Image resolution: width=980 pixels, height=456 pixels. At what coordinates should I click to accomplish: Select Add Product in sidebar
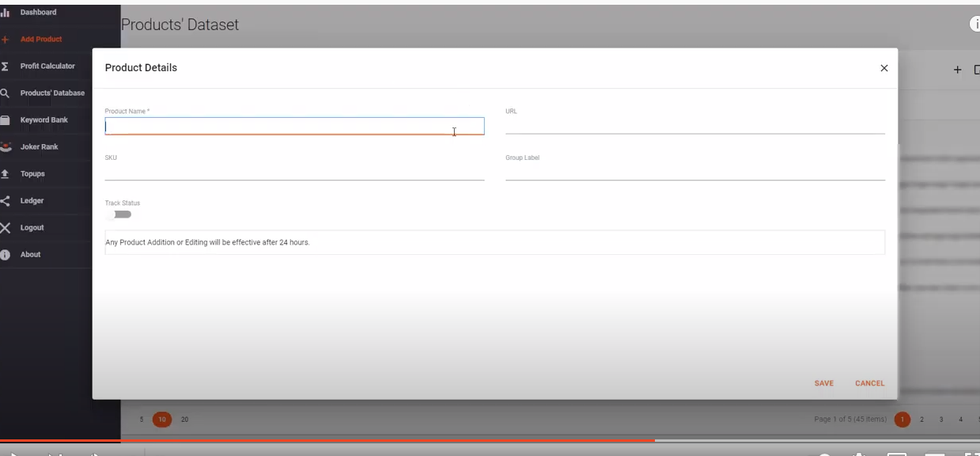click(41, 40)
